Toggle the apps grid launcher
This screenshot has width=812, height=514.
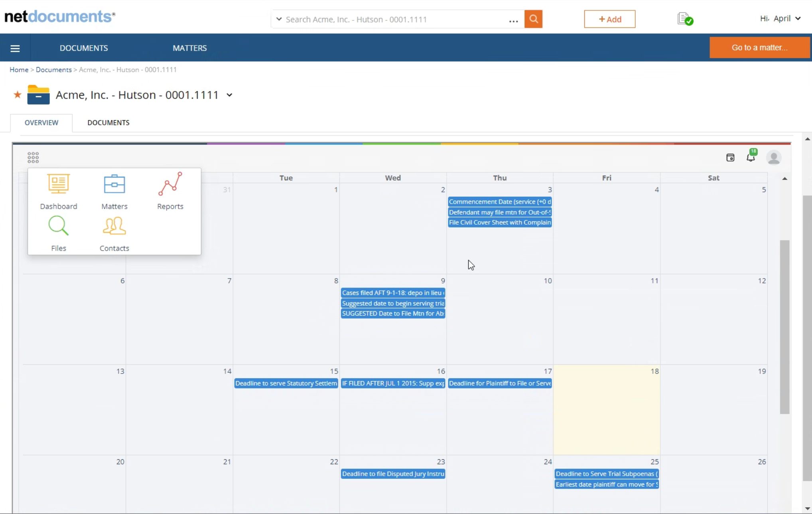click(x=33, y=158)
